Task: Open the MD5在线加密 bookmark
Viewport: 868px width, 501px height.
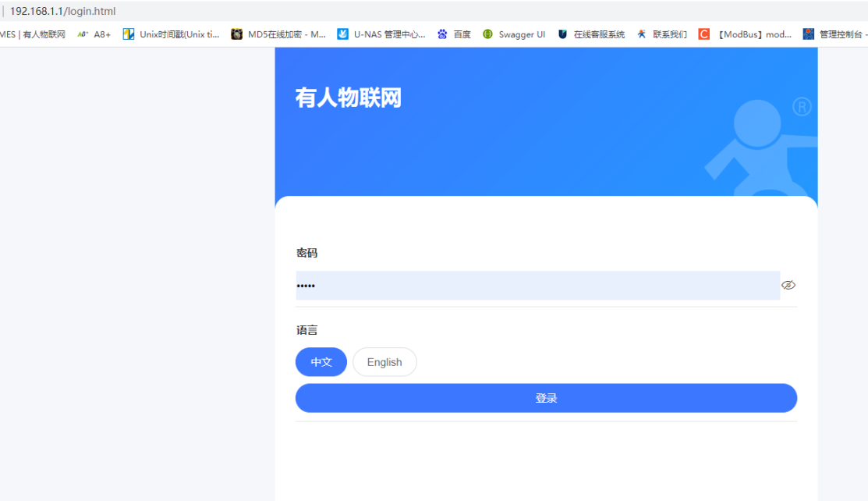Action: [x=279, y=34]
